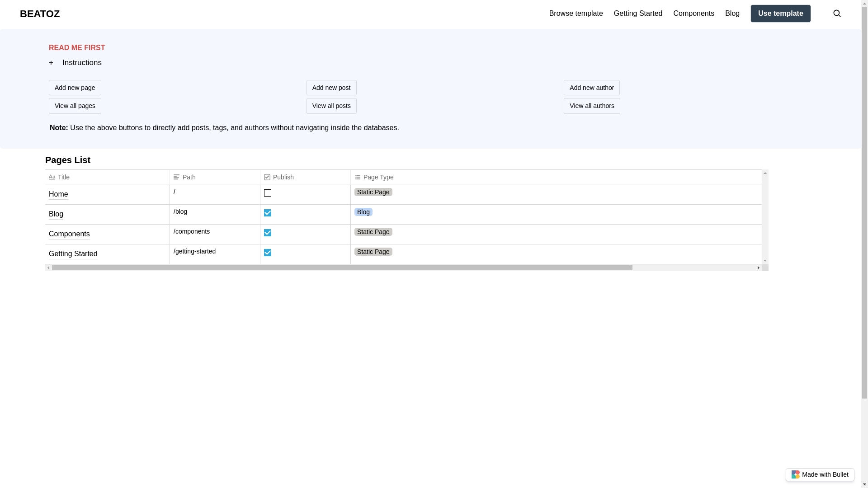Open the Components page link in table
The width and height of the screenshot is (868, 488).
(x=69, y=234)
